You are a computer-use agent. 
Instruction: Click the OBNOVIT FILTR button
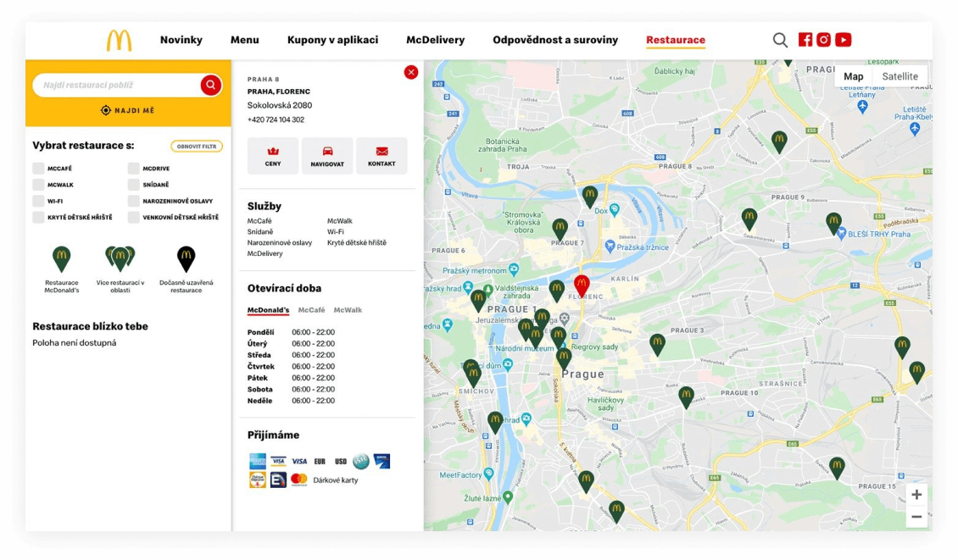pyautogui.click(x=196, y=147)
